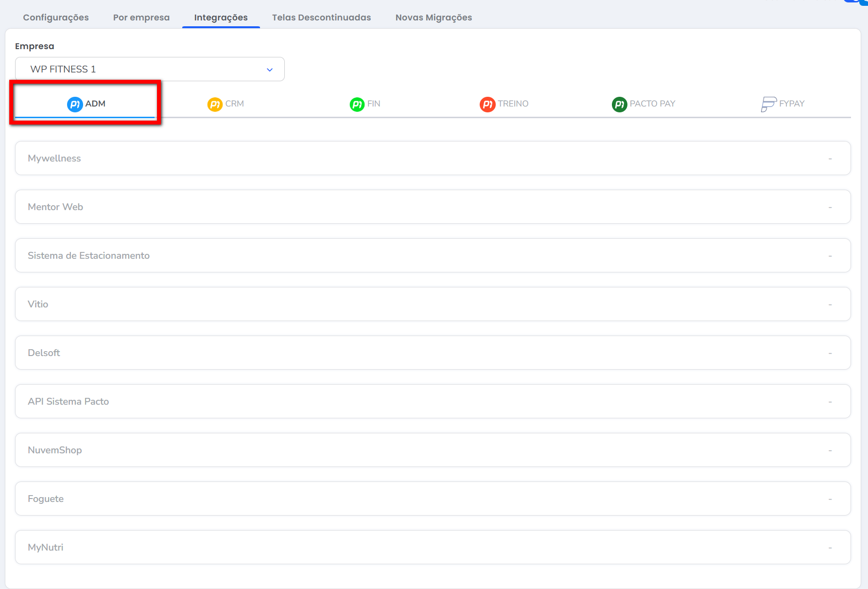Viewport: 868px width, 589px height.
Task: Select the WP FITNESS 1 company field
Action: 141,70
